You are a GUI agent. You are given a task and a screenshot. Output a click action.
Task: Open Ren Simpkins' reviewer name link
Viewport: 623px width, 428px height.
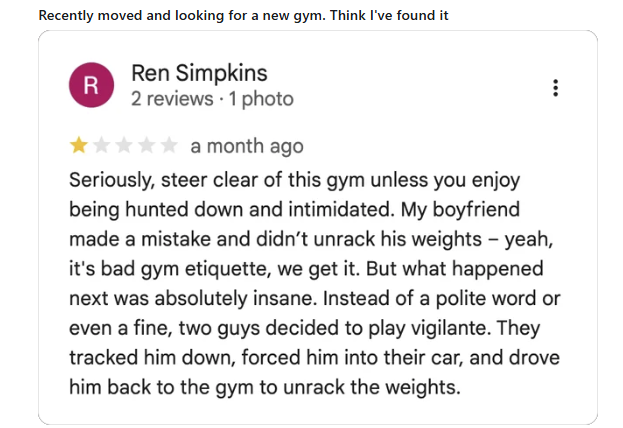[x=199, y=74]
